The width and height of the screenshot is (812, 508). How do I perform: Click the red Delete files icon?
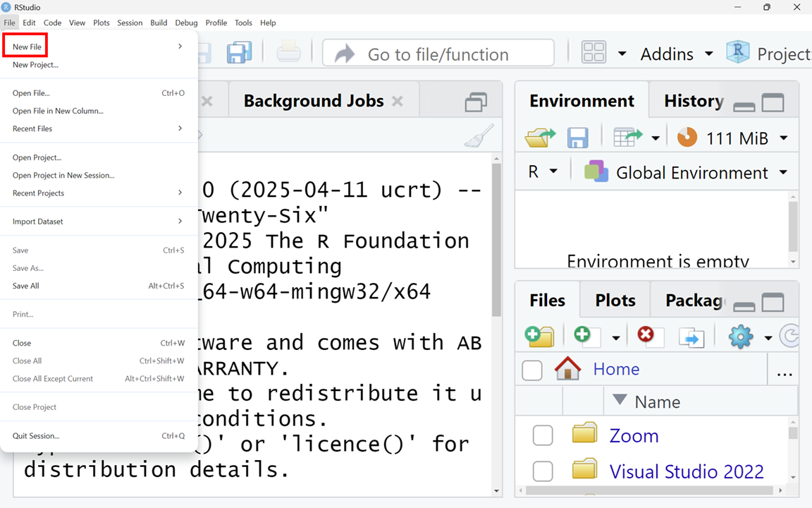coord(646,335)
